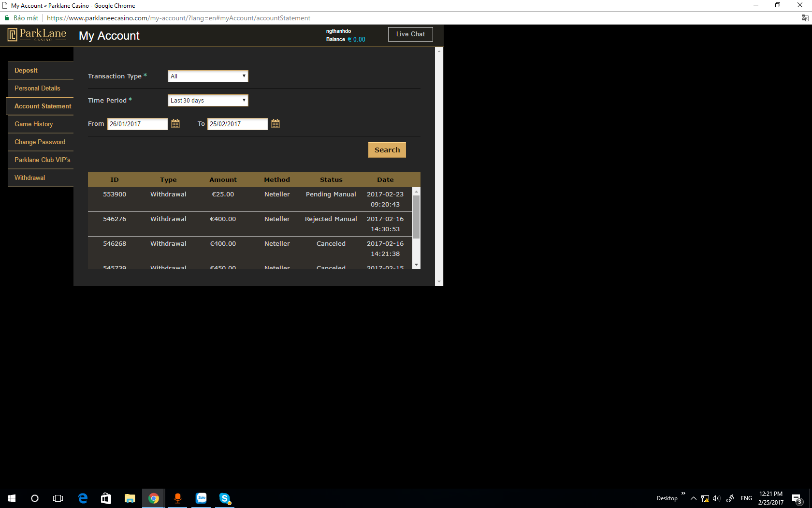The height and width of the screenshot is (508, 812).
Task: Open File Explorer from taskbar
Action: pyautogui.click(x=130, y=498)
